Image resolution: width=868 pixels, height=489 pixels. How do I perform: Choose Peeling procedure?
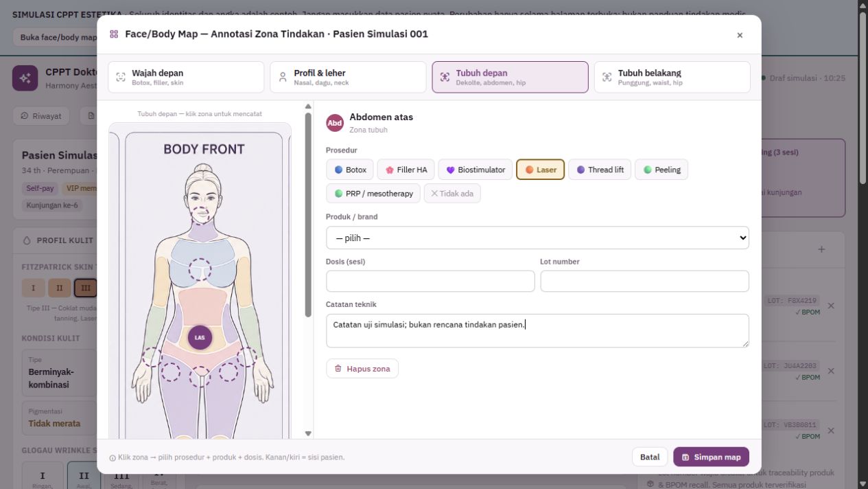click(x=661, y=170)
